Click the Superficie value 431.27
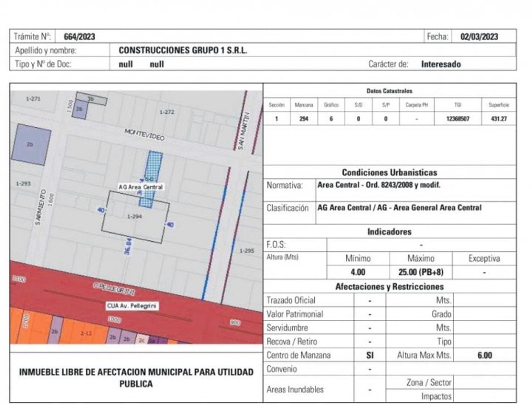This screenshot has width=532, height=404. tap(498, 119)
